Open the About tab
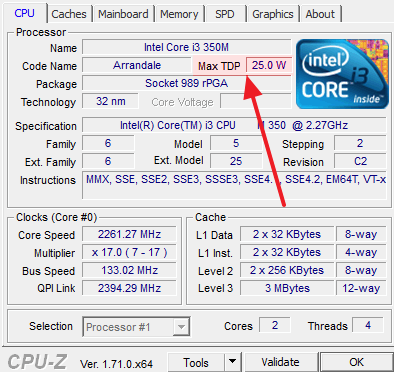Image resolution: width=394 pixels, height=372 pixels. coord(320,14)
